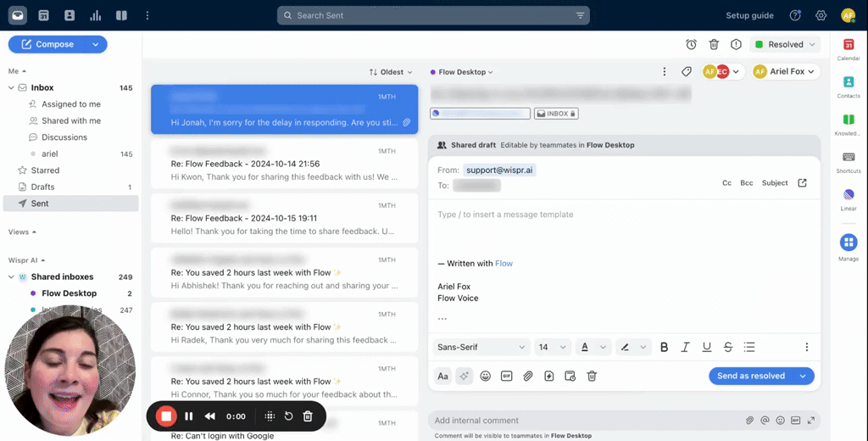Image resolution: width=868 pixels, height=441 pixels.
Task: Open Shortcuts keyboard icon in sidebar
Action: [x=848, y=162]
